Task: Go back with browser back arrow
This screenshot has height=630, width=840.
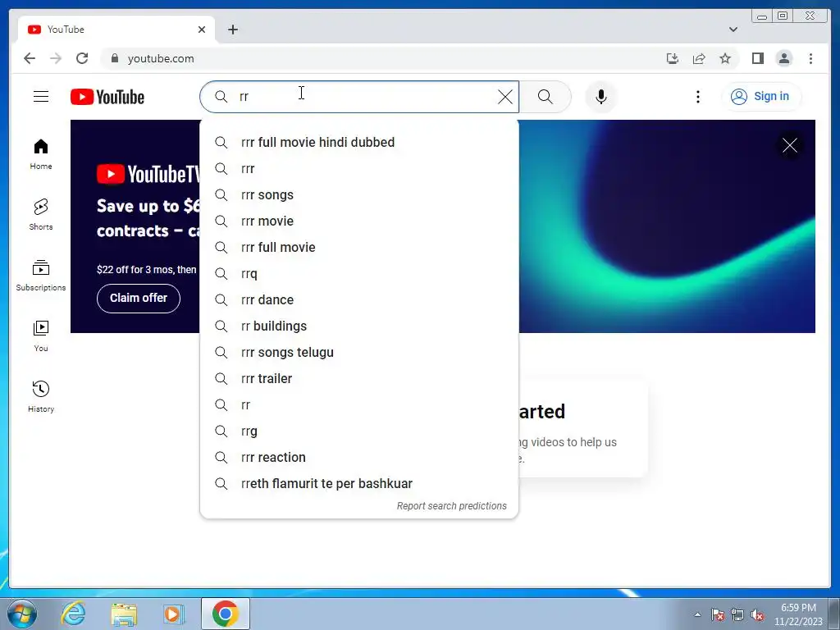Action: (x=30, y=58)
